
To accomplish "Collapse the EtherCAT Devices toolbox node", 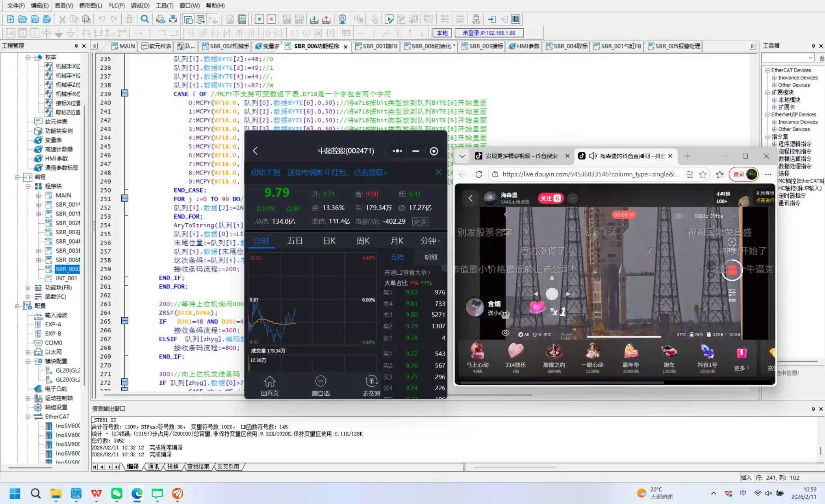I will tap(767, 70).
